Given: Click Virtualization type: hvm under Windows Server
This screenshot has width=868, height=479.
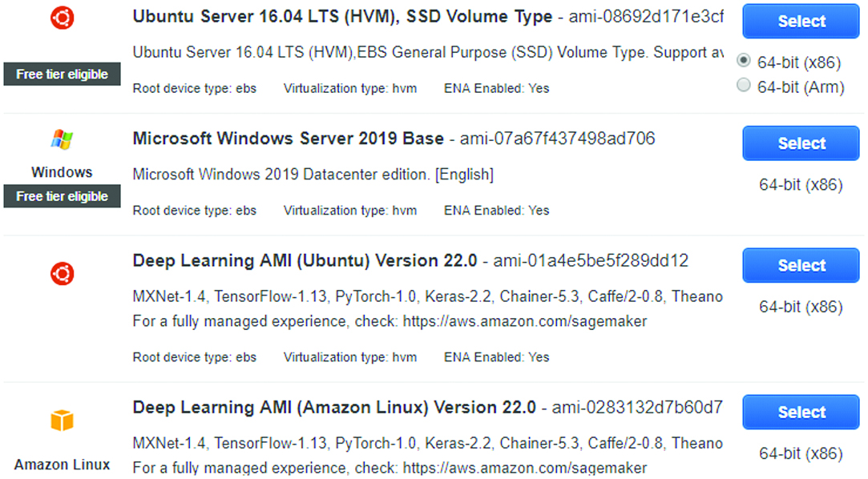Looking at the screenshot, I should [x=350, y=211].
